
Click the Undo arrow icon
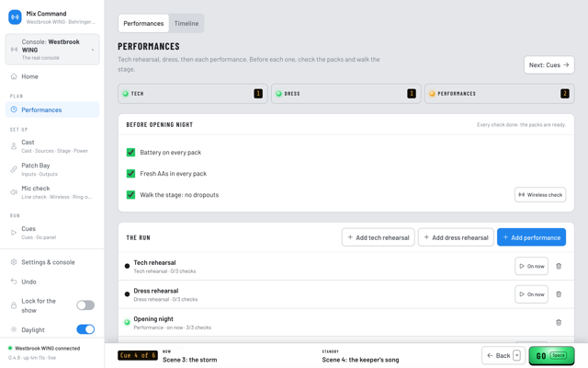click(14, 282)
